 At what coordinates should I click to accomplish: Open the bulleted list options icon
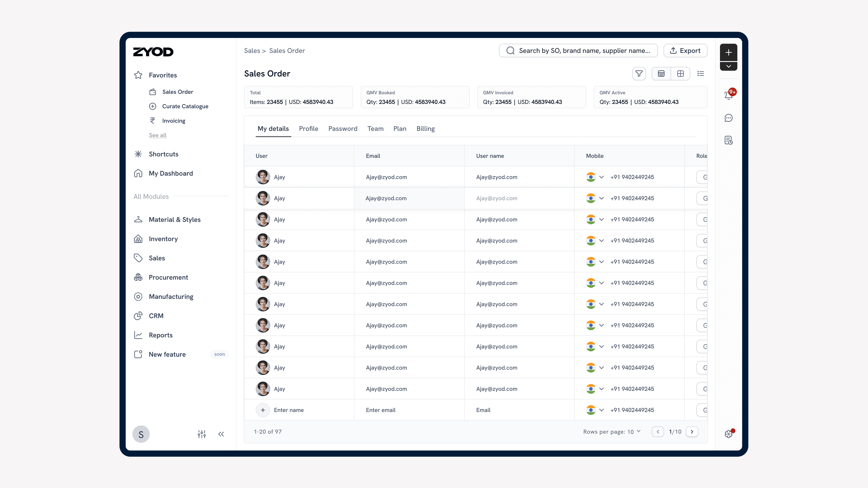701,73
